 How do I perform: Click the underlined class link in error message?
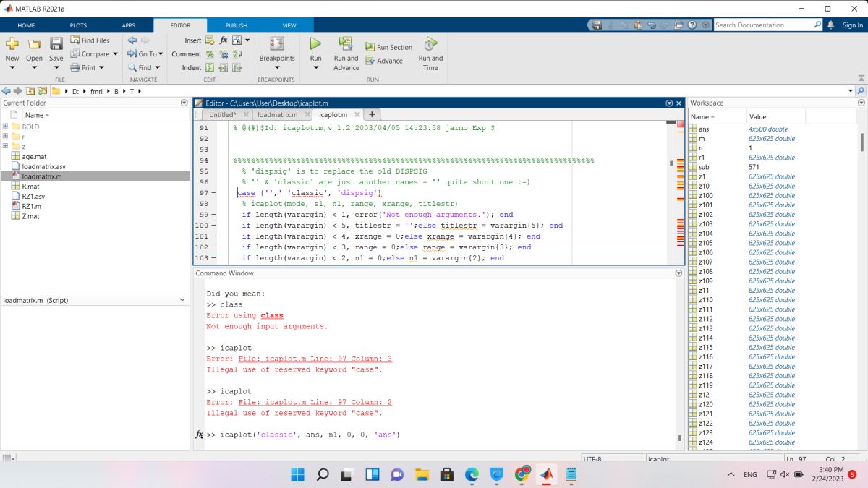click(272, 315)
